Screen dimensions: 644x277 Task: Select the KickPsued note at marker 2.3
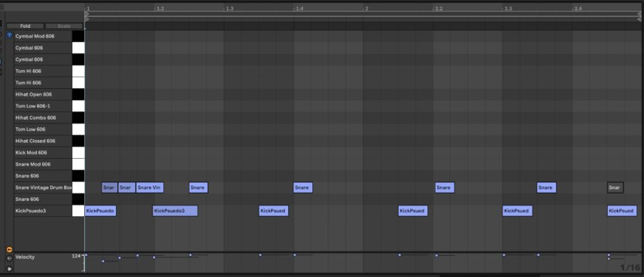(518, 211)
